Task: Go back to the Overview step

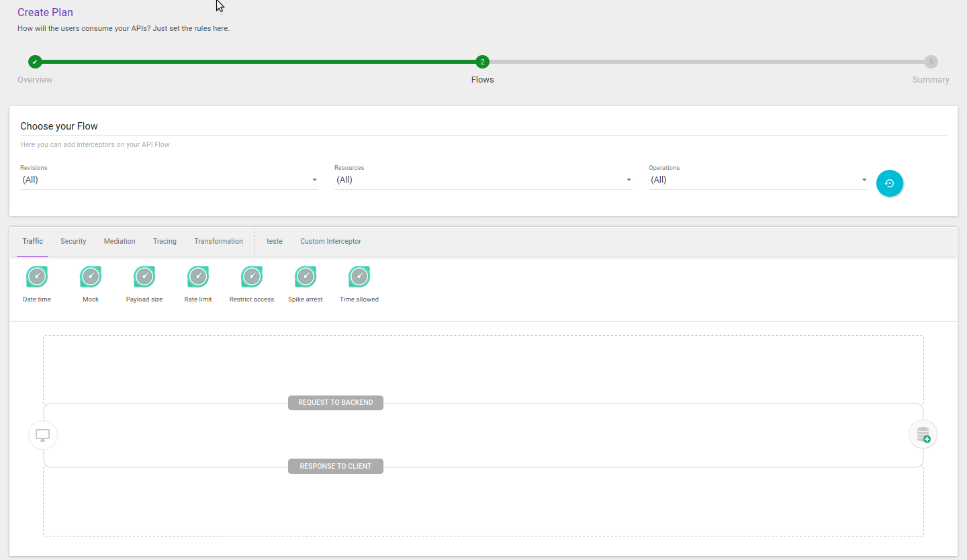Action: [x=35, y=61]
